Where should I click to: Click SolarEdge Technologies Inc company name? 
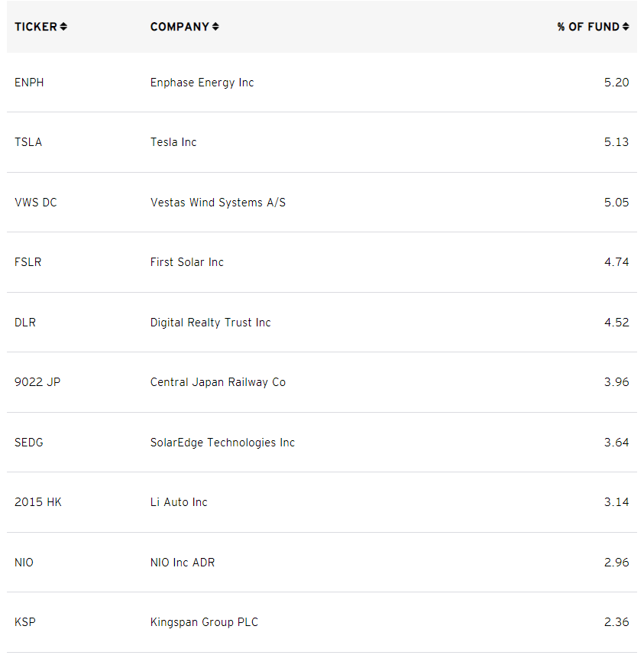pyautogui.click(x=222, y=443)
